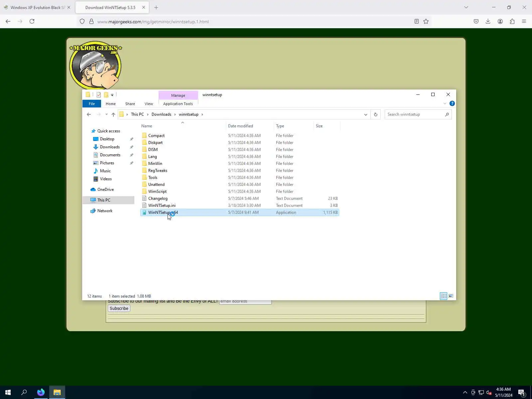Screen dimensions: 532x399
Task: Select Network in the navigation pane
Action: point(105,211)
